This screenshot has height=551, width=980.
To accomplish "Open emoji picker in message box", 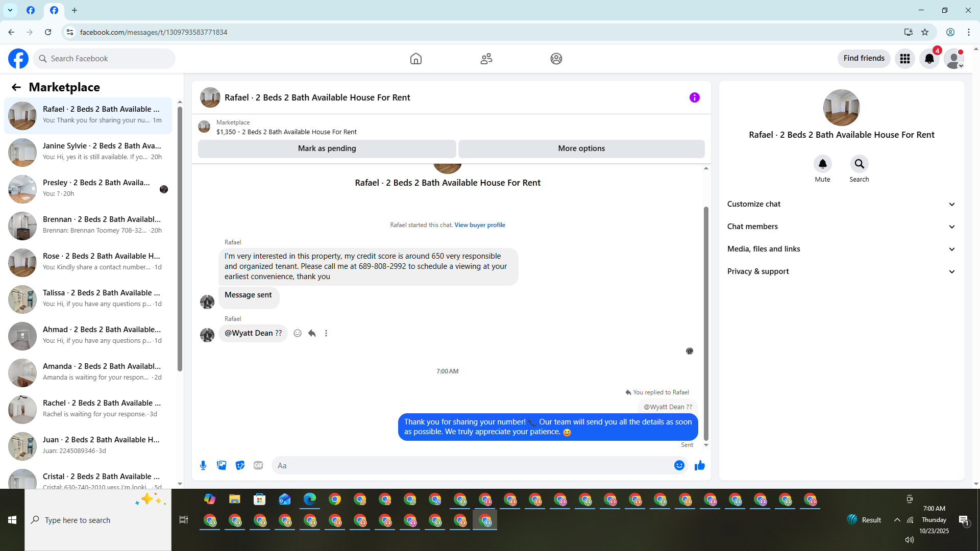I will tap(679, 465).
